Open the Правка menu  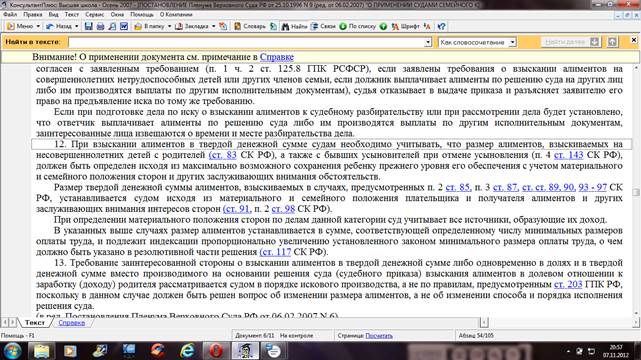[x=33, y=14]
